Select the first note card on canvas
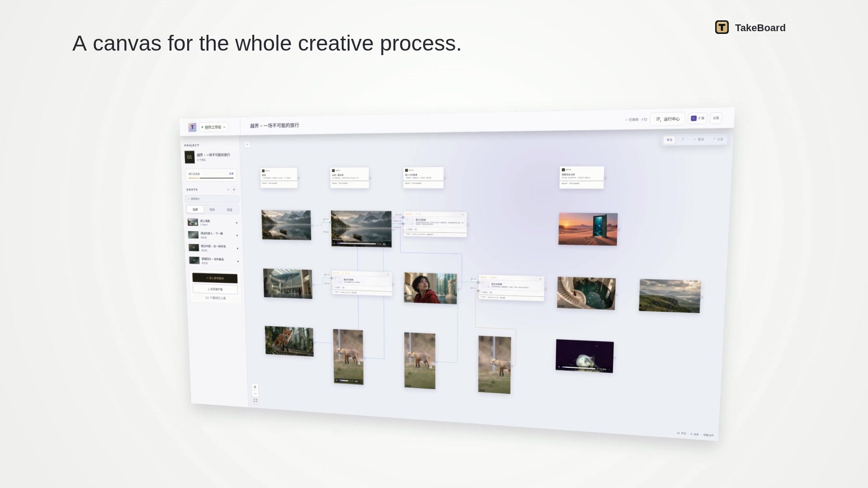 [279, 178]
